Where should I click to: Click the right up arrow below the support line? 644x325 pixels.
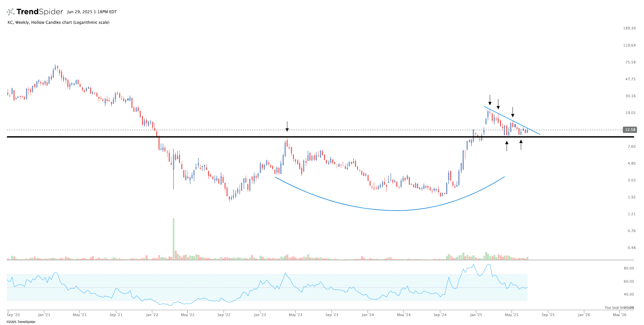pyautogui.click(x=521, y=145)
